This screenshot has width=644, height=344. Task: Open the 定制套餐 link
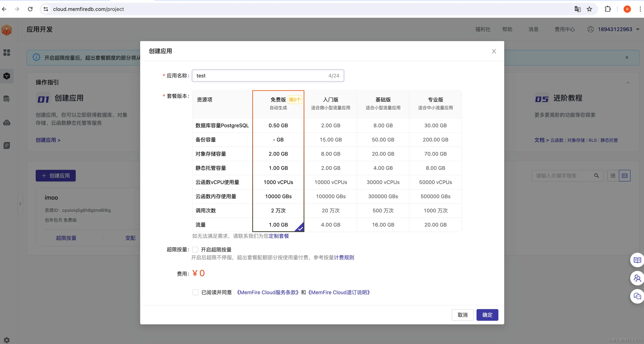click(x=279, y=236)
